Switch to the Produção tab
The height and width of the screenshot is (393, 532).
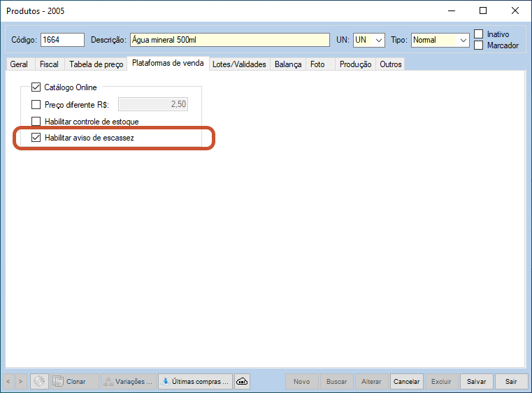355,64
